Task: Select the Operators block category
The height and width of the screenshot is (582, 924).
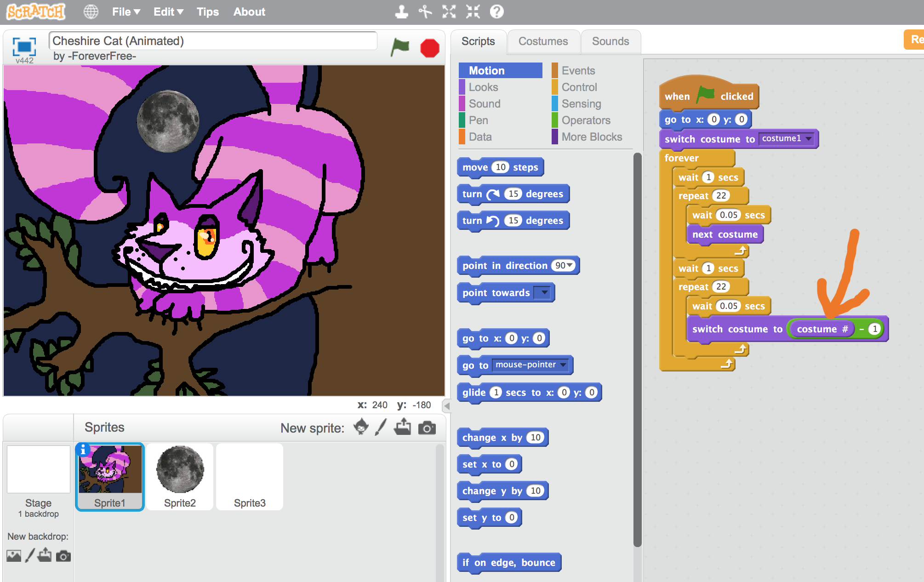Action: click(x=586, y=120)
